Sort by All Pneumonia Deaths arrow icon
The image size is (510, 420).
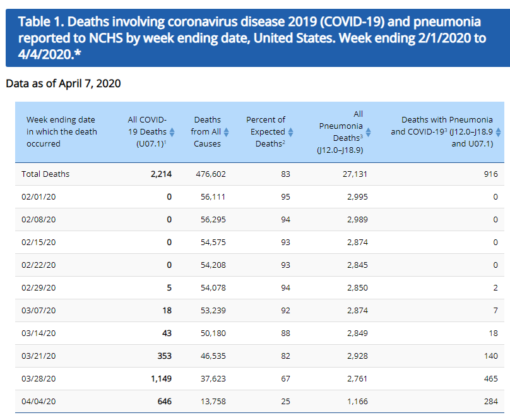(x=368, y=133)
